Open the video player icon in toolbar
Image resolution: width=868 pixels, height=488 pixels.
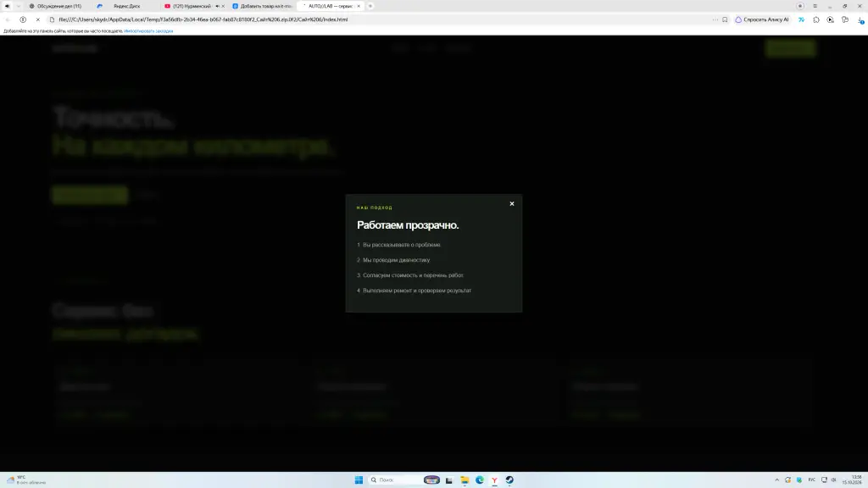pyautogui.click(x=831, y=19)
